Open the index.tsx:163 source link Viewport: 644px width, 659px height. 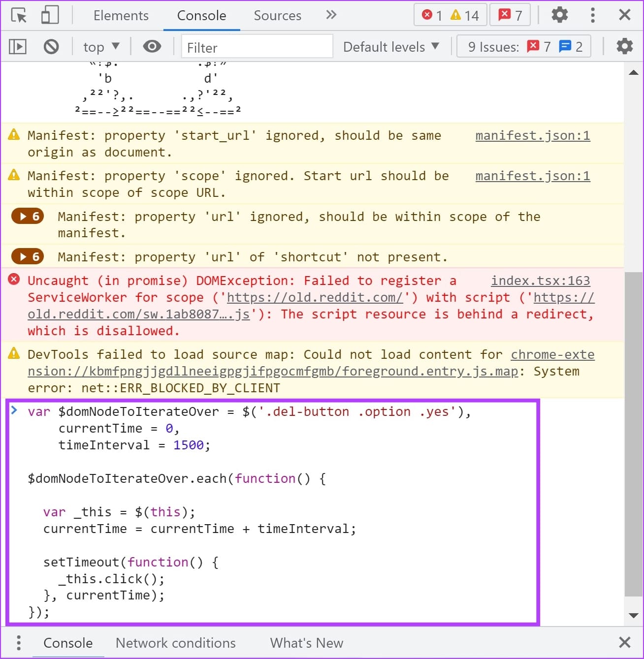[x=541, y=281]
